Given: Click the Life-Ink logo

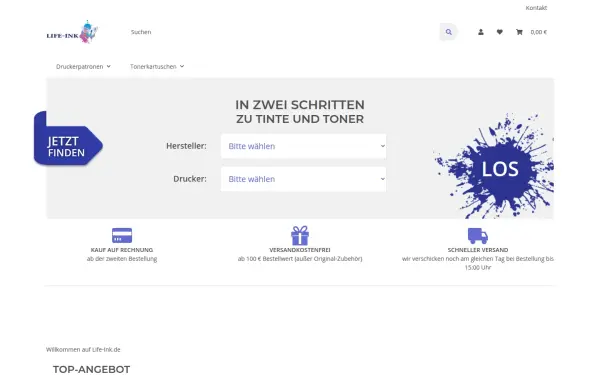Looking at the screenshot, I should 72,32.
